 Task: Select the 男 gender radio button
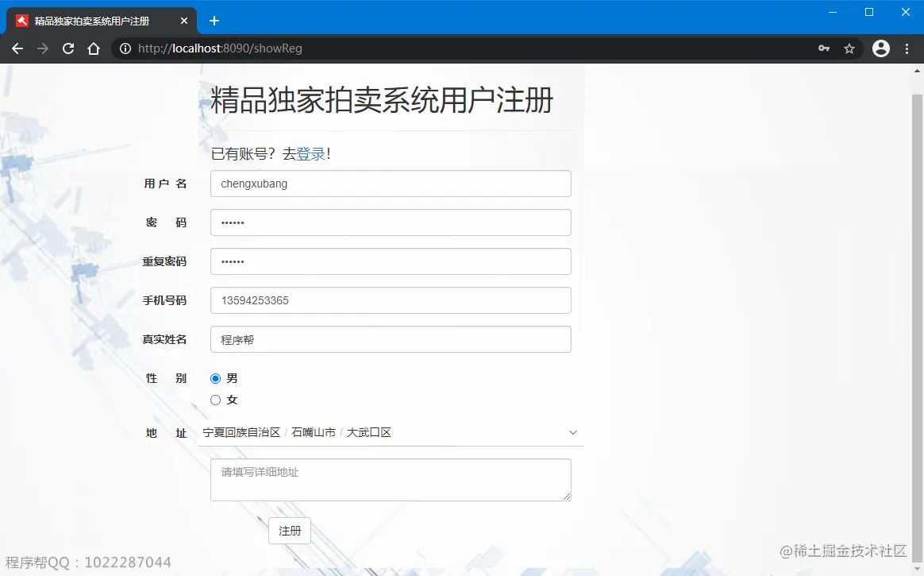216,378
